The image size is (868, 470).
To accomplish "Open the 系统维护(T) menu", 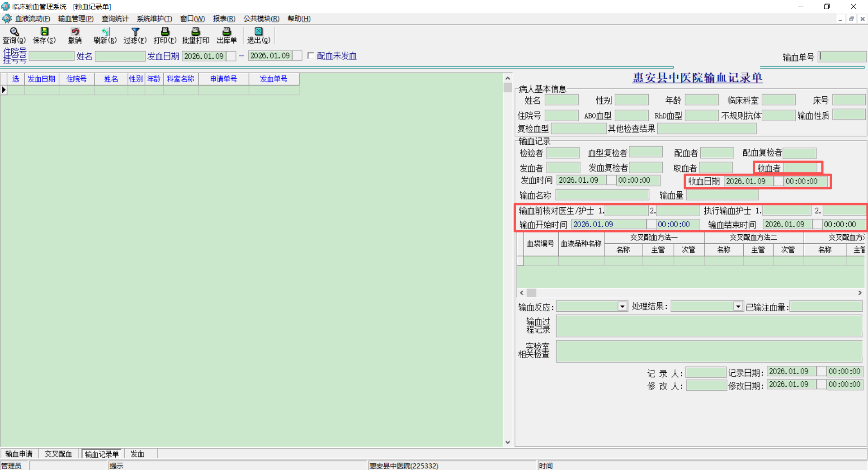I will click(154, 19).
